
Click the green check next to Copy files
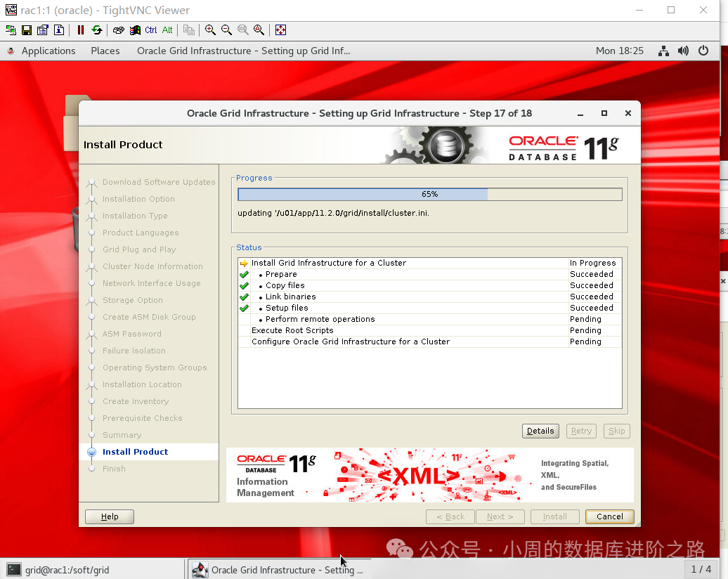click(245, 285)
